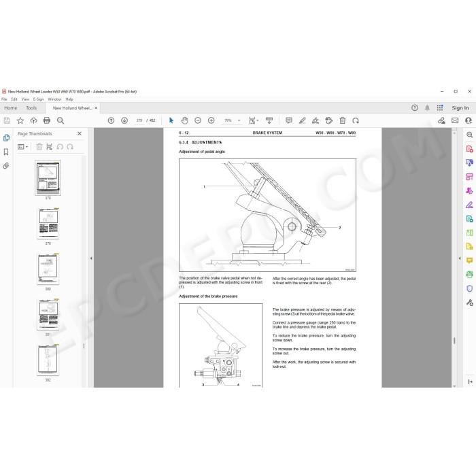Open the find text magnifier
The image size is (476, 476).
(61, 120)
